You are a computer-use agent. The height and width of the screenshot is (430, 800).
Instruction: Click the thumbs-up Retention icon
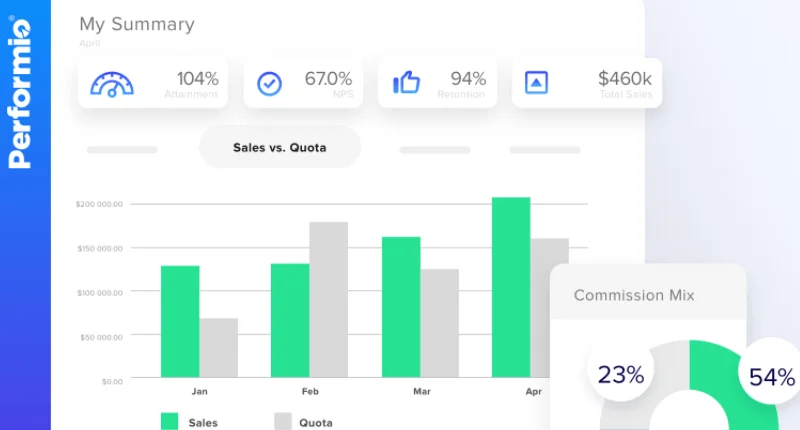pos(406,83)
